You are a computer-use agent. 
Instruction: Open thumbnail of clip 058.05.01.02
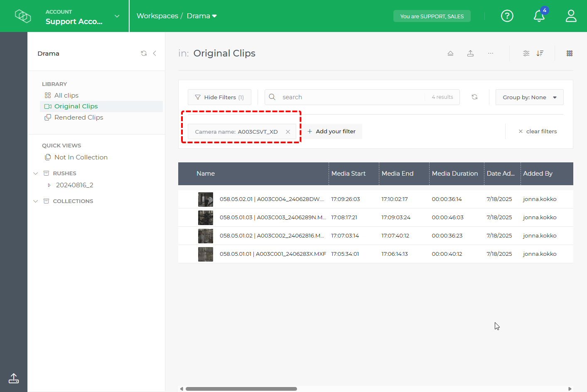[x=206, y=236]
